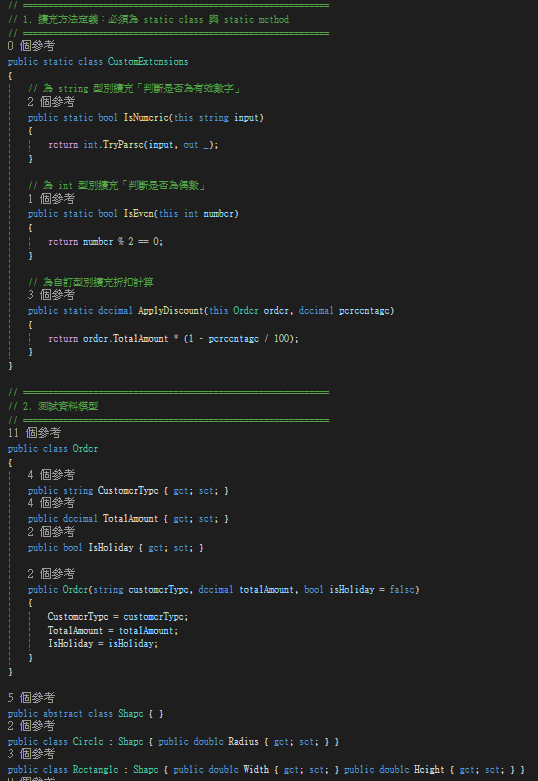
Task: Show the 3 references above ApplyDiscount
Action: coord(51,295)
